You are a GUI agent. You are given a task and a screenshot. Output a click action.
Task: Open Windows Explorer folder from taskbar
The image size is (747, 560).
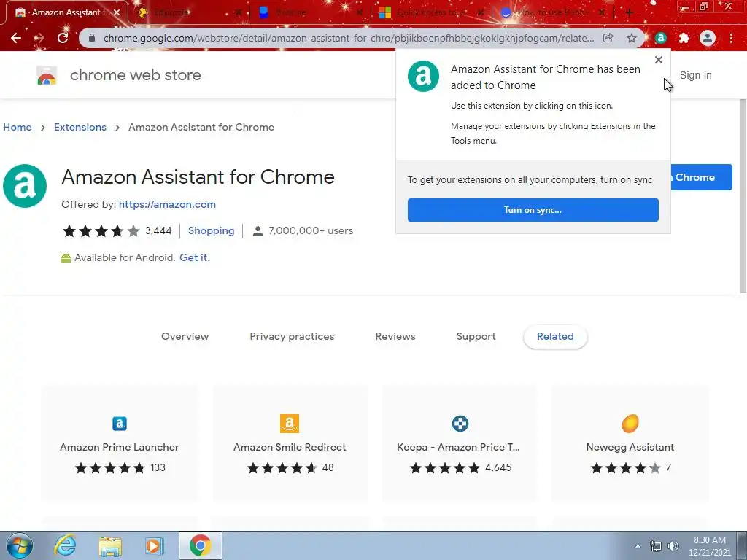110,545
